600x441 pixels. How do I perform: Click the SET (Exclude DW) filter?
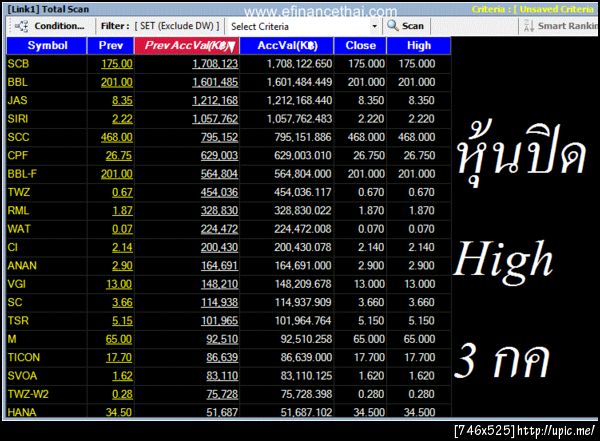pos(177,26)
